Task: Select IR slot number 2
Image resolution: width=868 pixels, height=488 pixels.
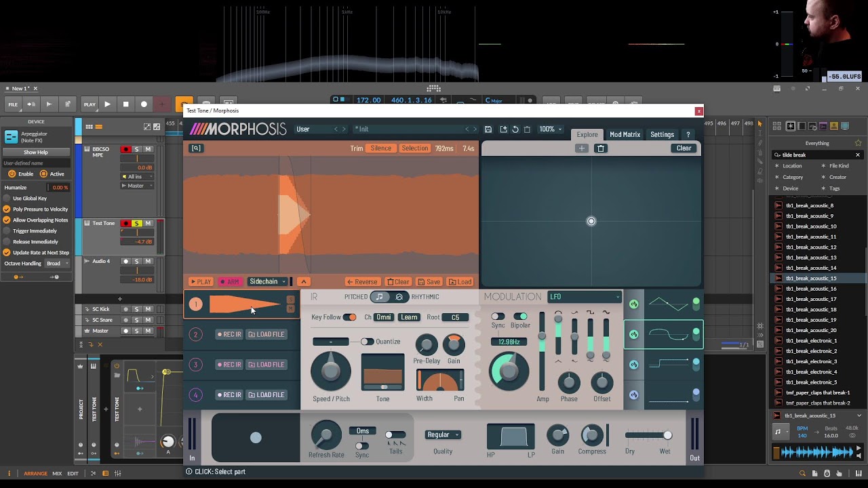Action: click(195, 334)
